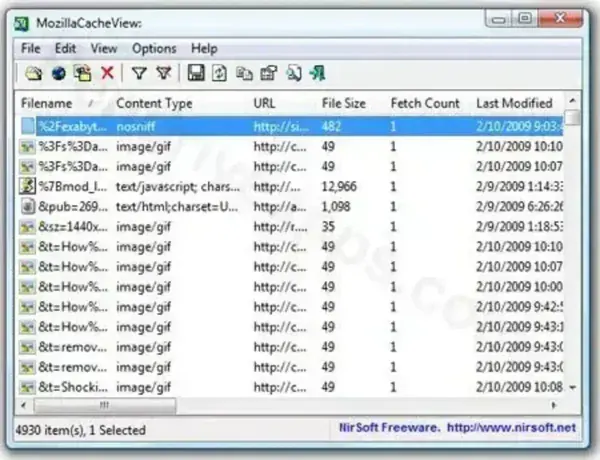Click the file size value 35
The height and width of the screenshot is (460, 600).
pyautogui.click(x=328, y=227)
